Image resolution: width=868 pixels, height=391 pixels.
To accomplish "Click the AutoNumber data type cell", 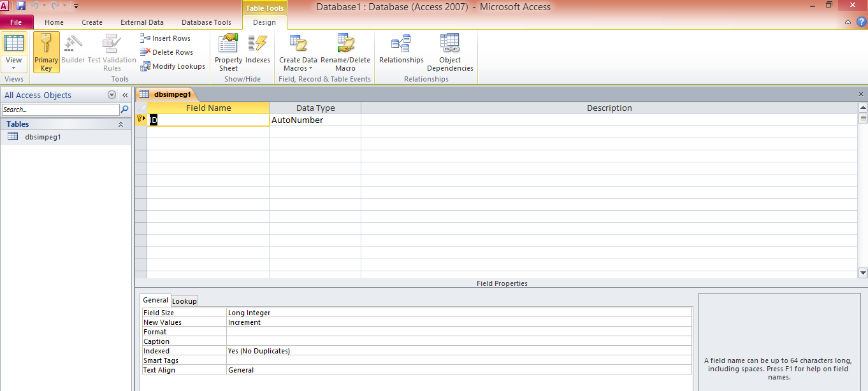I will click(315, 120).
